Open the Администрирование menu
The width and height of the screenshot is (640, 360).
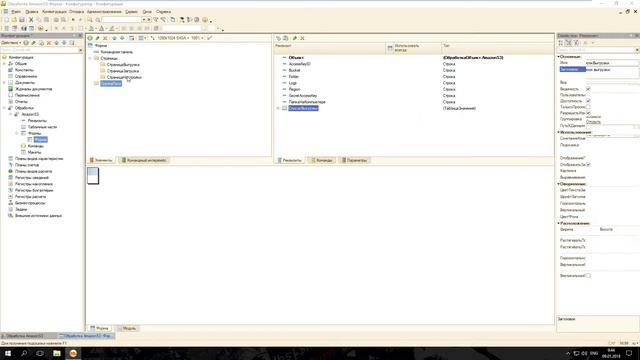[x=104, y=12]
